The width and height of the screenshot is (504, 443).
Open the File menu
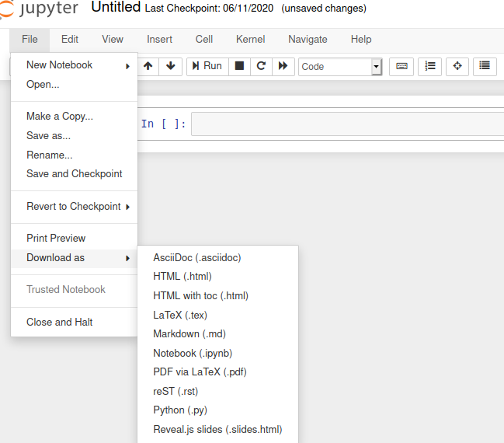pyautogui.click(x=30, y=40)
